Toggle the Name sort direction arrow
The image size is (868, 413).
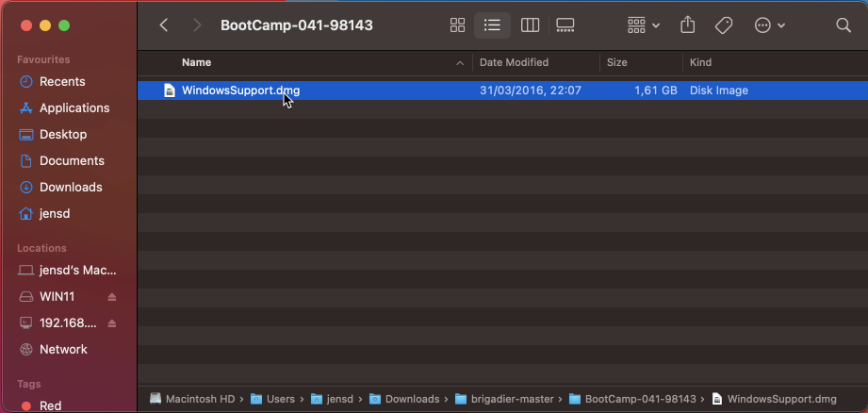pyautogui.click(x=460, y=64)
